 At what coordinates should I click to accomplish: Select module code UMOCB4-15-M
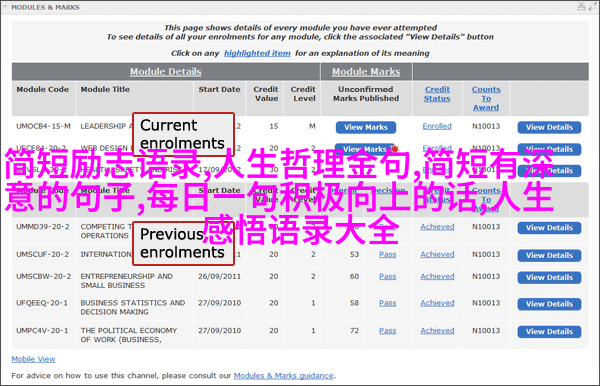[x=43, y=126]
